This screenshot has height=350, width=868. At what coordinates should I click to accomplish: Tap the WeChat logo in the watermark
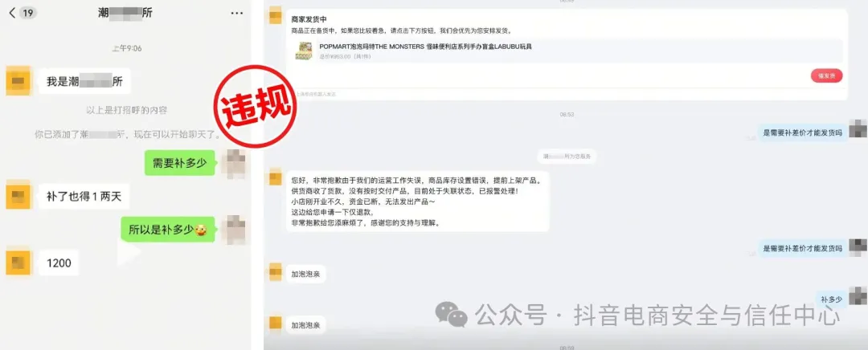[x=451, y=314]
